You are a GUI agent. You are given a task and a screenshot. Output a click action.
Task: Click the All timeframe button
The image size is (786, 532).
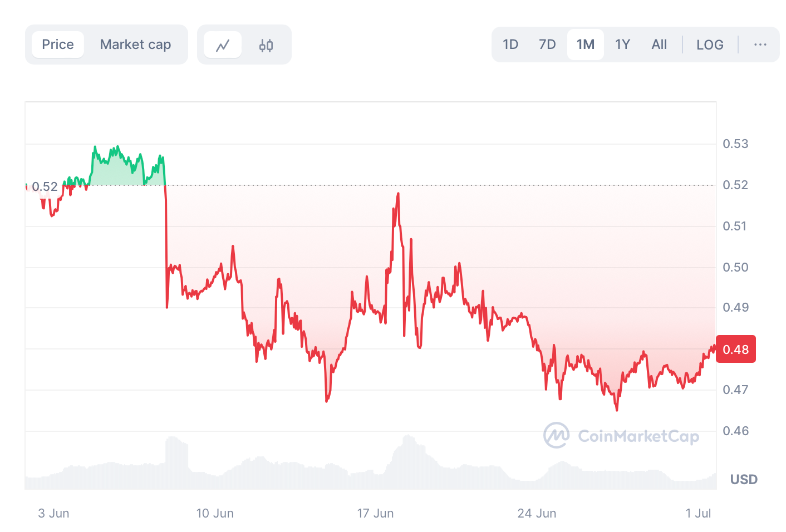point(659,45)
